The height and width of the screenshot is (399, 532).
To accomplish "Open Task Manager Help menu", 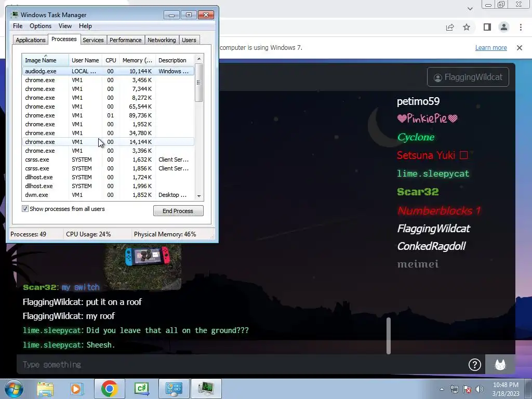I will click(x=85, y=26).
